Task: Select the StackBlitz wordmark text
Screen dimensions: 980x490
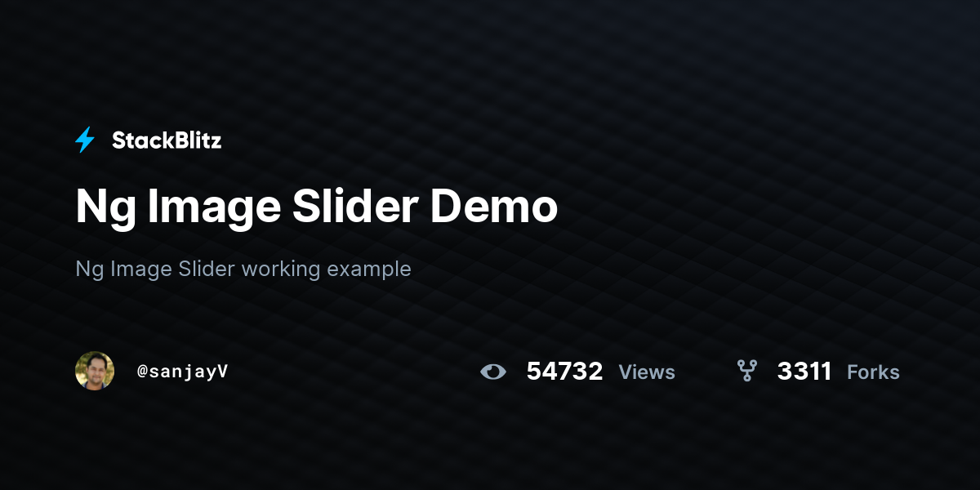Action: point(167,140)
